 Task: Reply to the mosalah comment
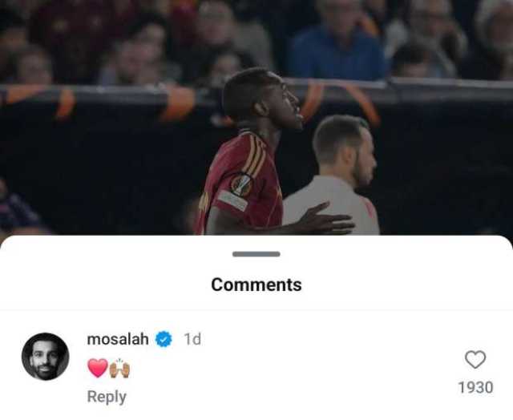(x=107, y=397)
